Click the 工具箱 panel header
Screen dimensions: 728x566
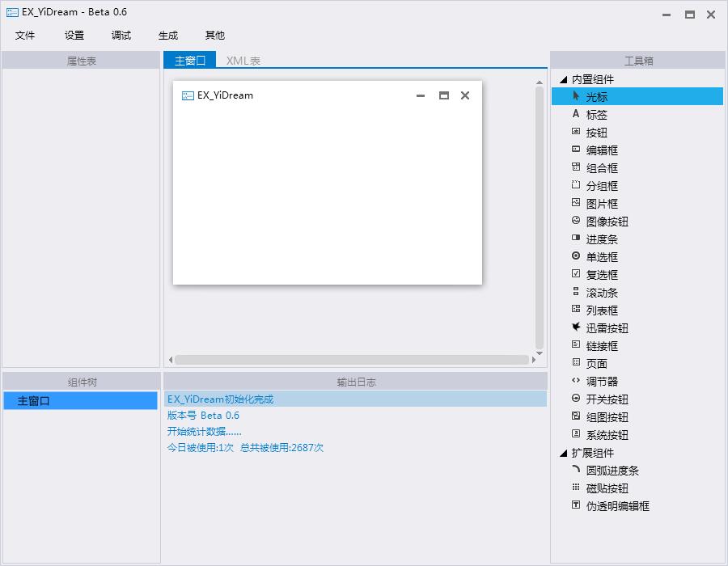pyautogui.click(x=638, y=61)
